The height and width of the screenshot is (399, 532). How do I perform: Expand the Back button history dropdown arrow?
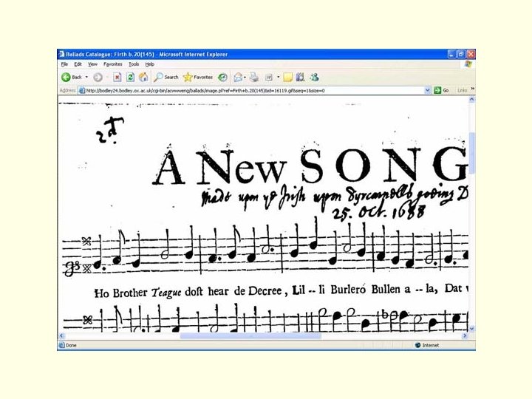coord(86,78)
